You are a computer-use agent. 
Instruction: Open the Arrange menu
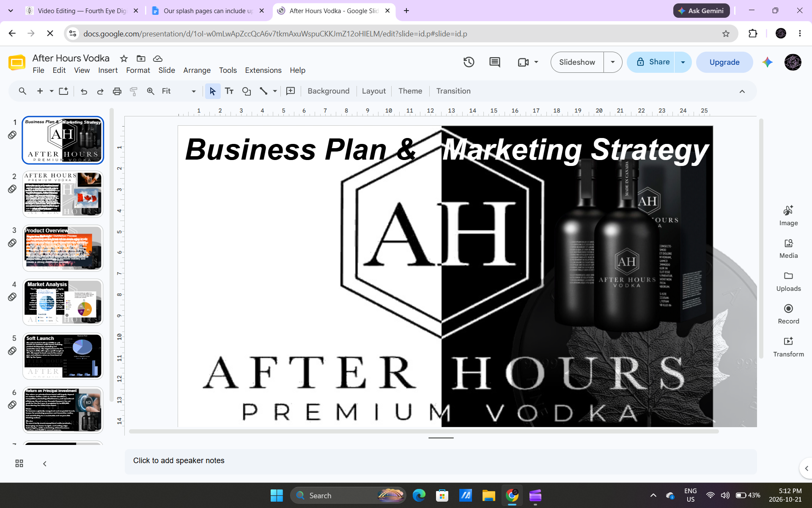pos(197,70)
